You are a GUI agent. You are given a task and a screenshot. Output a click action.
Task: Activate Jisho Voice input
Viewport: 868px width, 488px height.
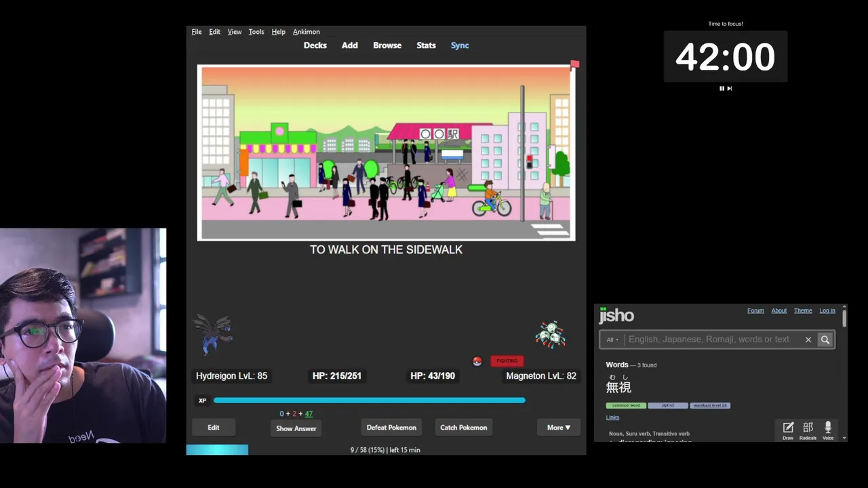click(x=828, y=430)
